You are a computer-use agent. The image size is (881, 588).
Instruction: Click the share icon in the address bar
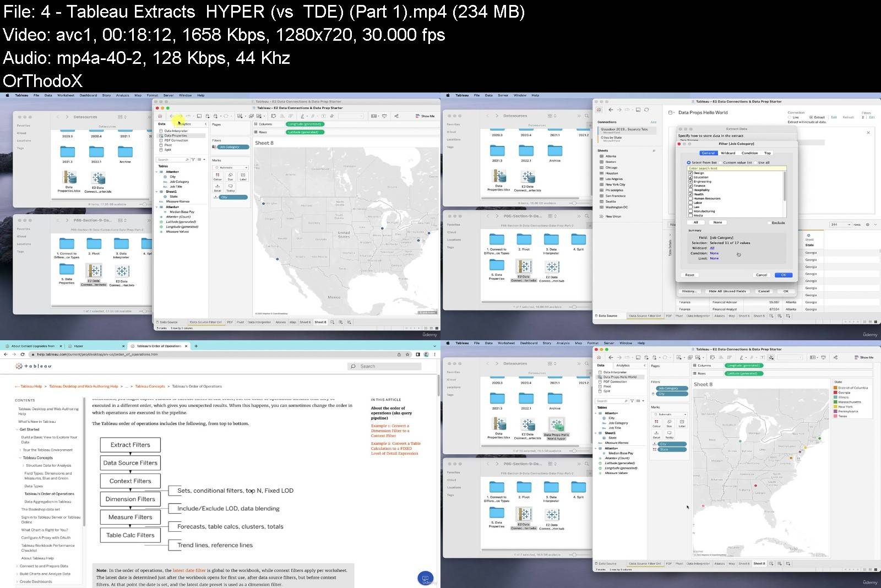[x=399, y=355]
